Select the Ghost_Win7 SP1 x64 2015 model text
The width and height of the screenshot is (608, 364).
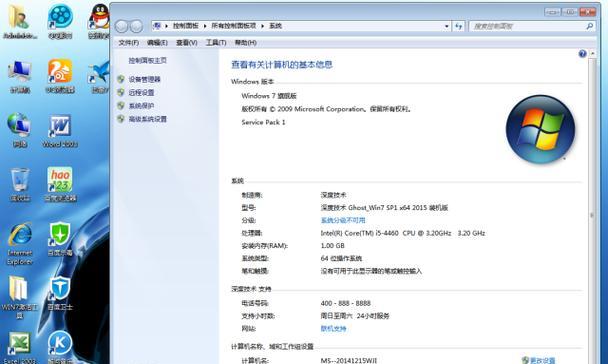[x=384, y=207]
